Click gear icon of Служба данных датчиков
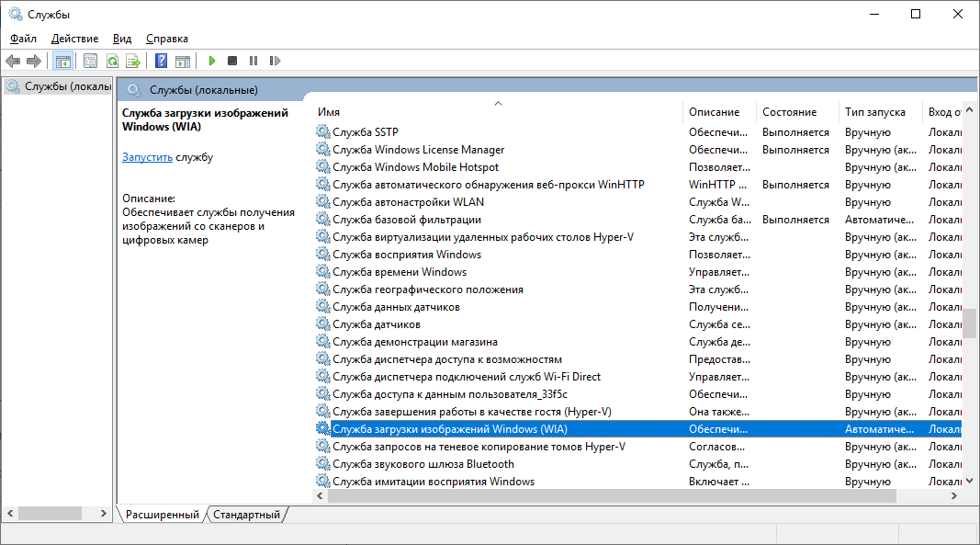This screenshot has width=980, height=545. pyautogui.click(x=322, y=307)
